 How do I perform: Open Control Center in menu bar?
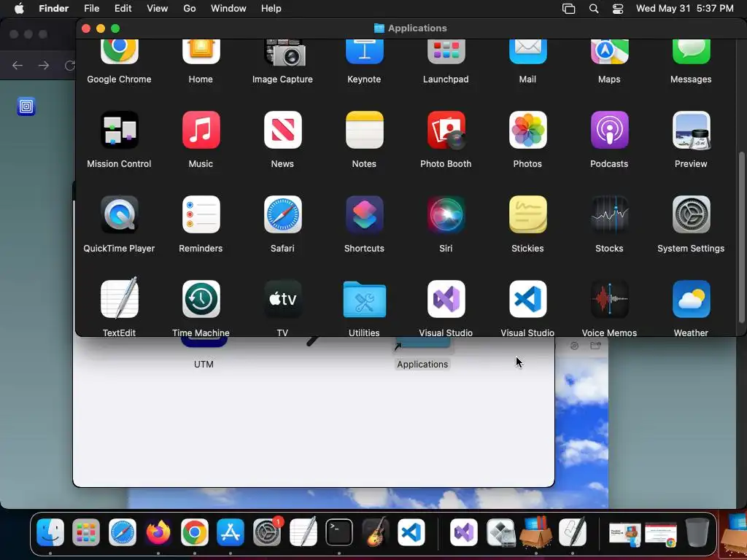pyautogui.click(x=618, y=9)
